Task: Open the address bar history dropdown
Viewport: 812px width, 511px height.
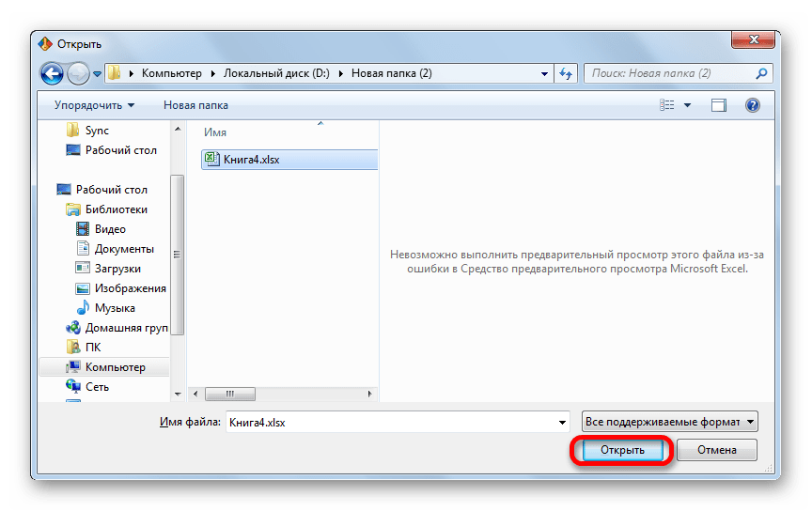Action: coord(544,74)
